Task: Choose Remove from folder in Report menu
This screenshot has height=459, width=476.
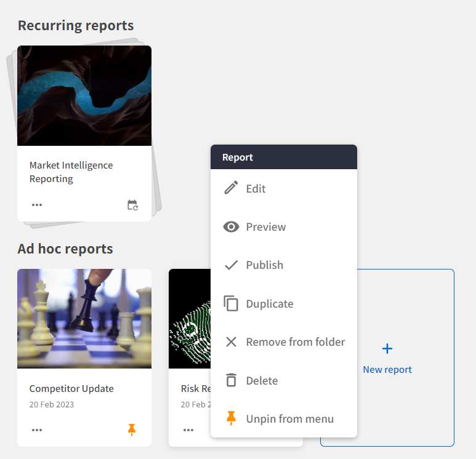Action: click(x=295, y=342)
